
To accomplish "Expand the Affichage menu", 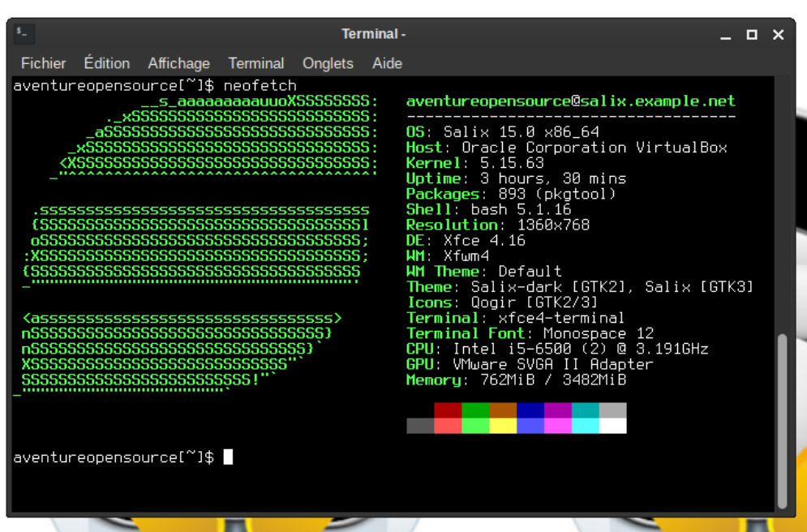I will [178, 63].
